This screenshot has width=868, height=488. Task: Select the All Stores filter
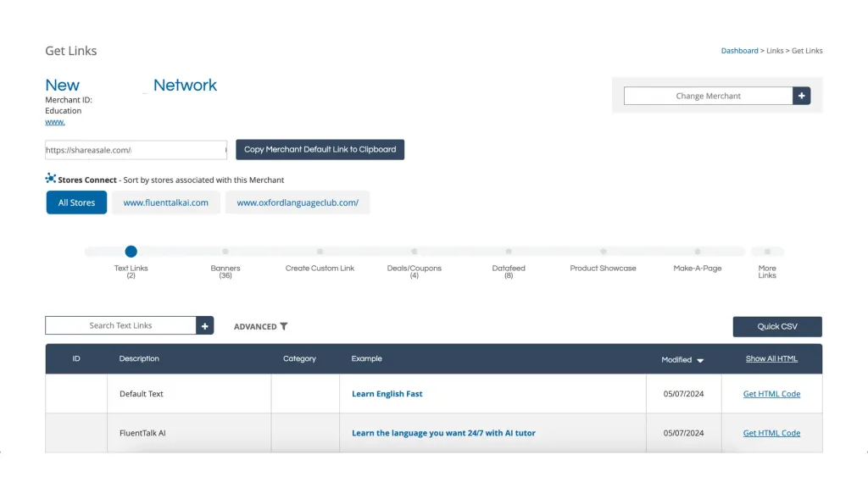(76, 202)
